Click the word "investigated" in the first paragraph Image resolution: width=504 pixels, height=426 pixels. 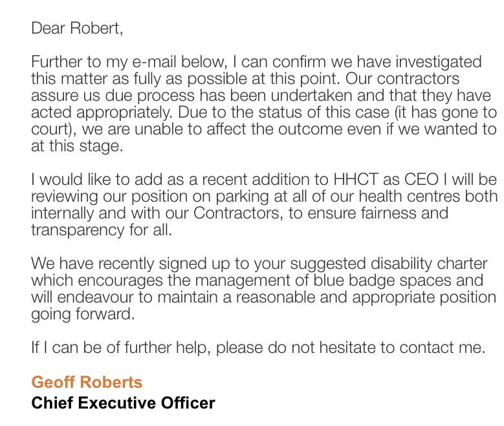439,63
